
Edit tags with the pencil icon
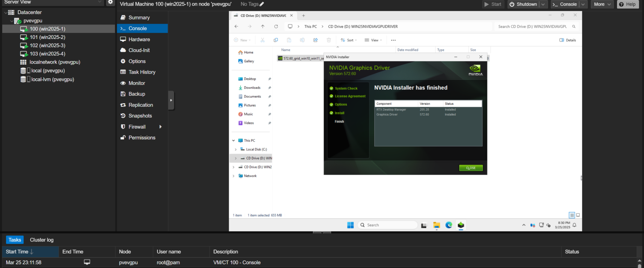click(262, 4)
